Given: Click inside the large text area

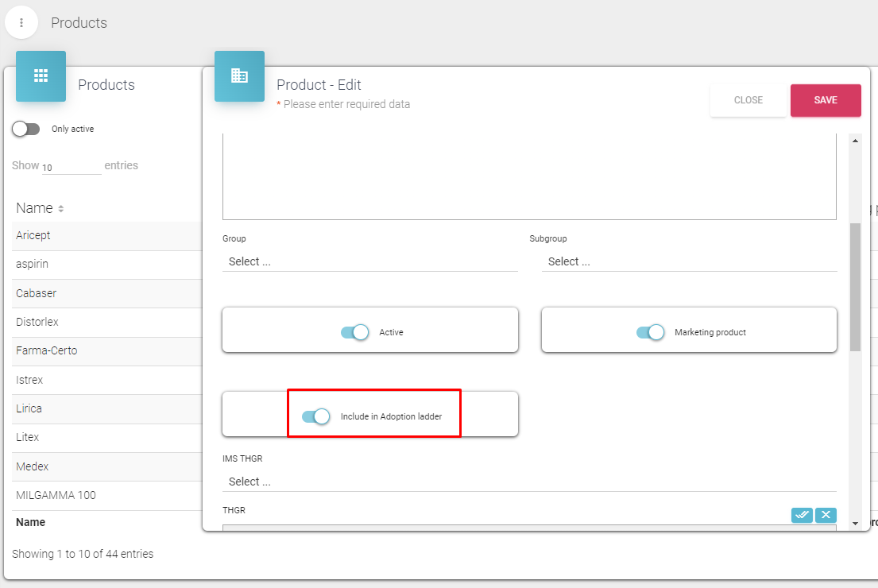Looking at the screenshot, I should [x=528, y=176].
